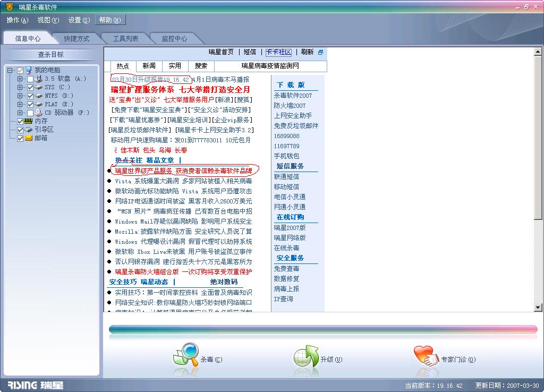Click the 邮箱 envelope icon

pyautogui.click(x=29, y=138)
